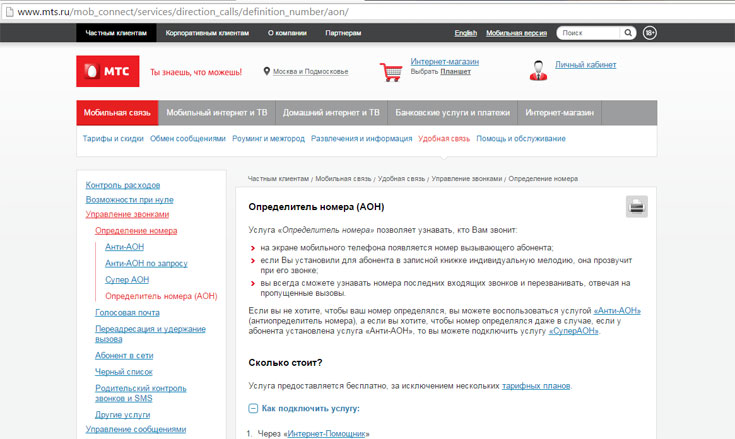Switch site language to English
This screenshot has height=439, width=735.
click(465, 33)
